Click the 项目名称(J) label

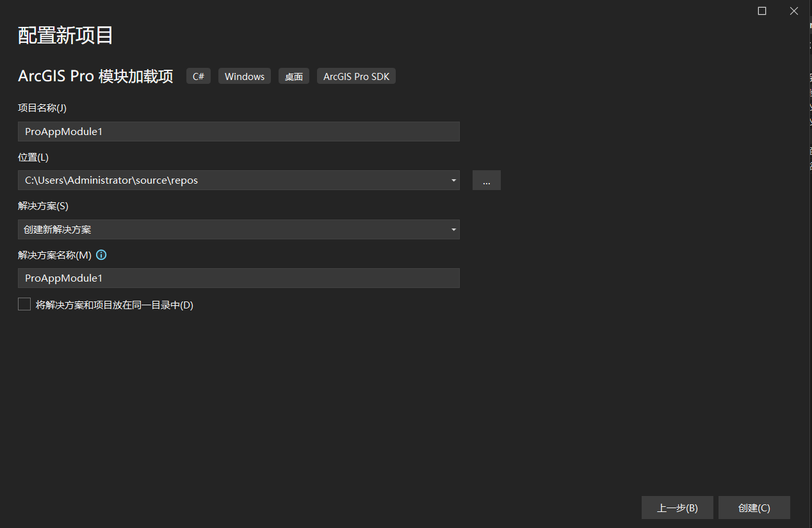click(x=42, y=108)
